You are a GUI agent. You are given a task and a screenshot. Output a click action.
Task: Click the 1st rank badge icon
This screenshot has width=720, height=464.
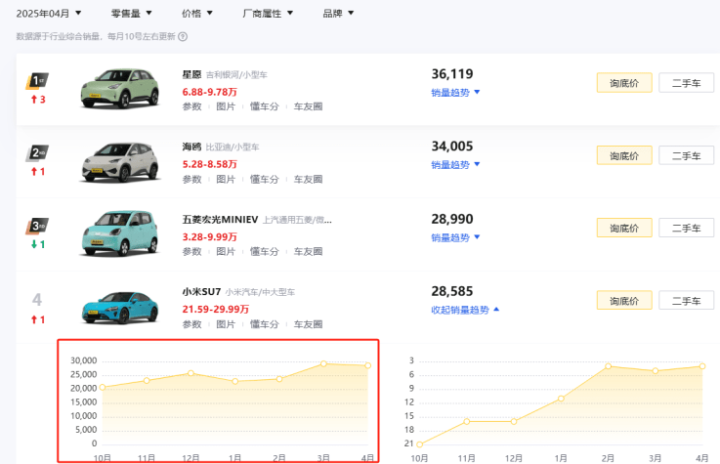(x=37, y=81)
